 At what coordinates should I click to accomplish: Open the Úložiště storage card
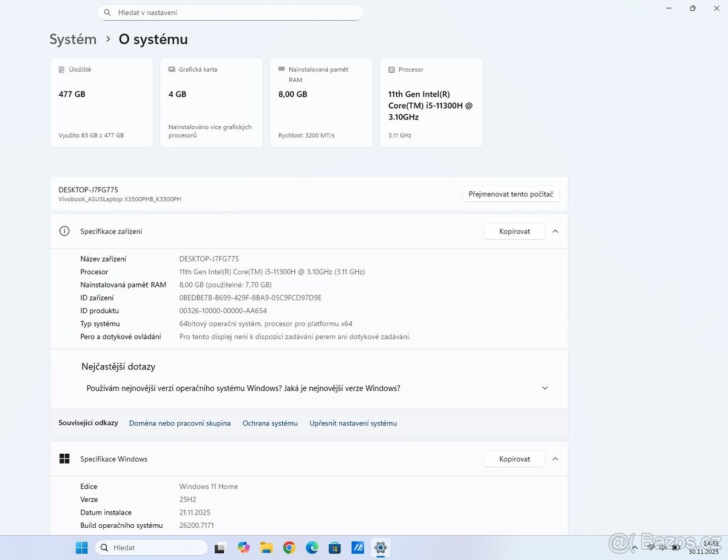coord(101,102)
